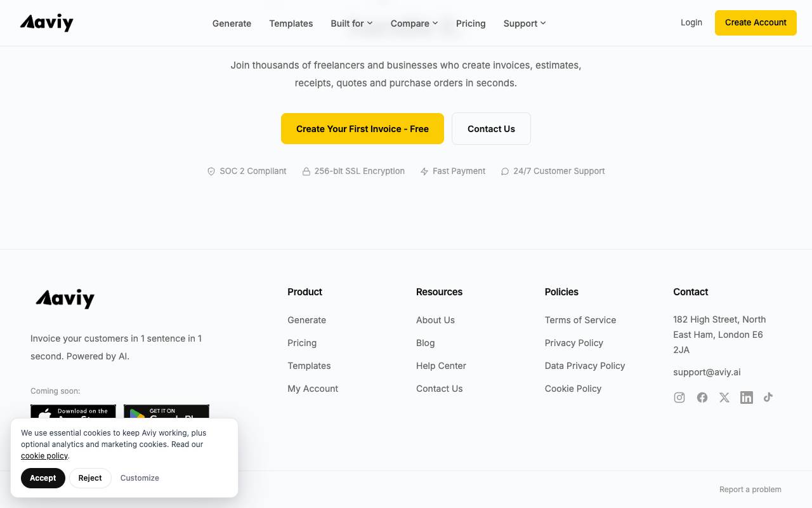Open Pricing in the top navigation

pyautogui.click(x=471, y=23)
